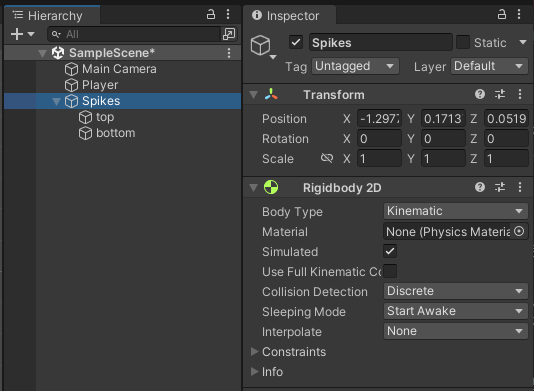This screenshot has width=534, height=391.
Task: Click the Position X field
Action: tap(379, 119)
